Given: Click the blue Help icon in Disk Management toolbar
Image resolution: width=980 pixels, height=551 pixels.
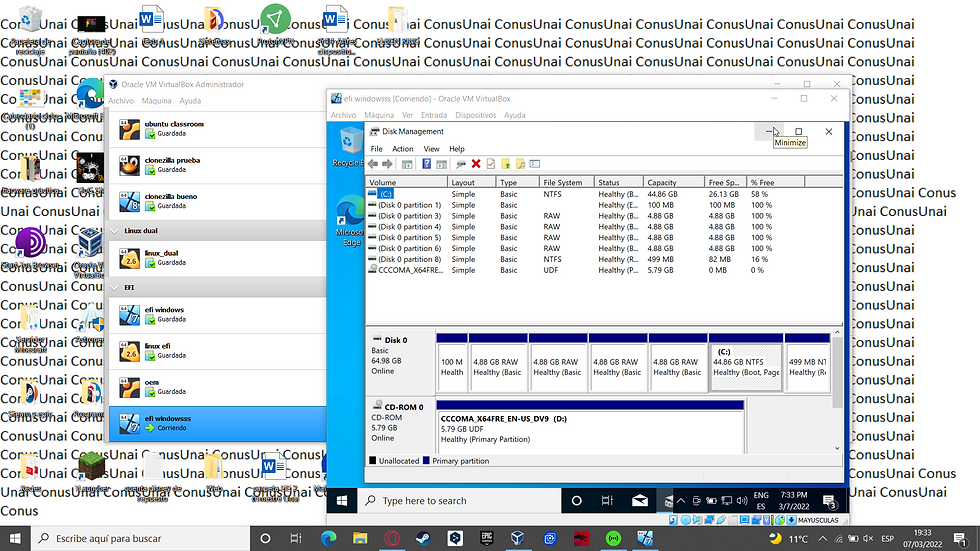Looking at the screenshot, I should click(427, 164).
